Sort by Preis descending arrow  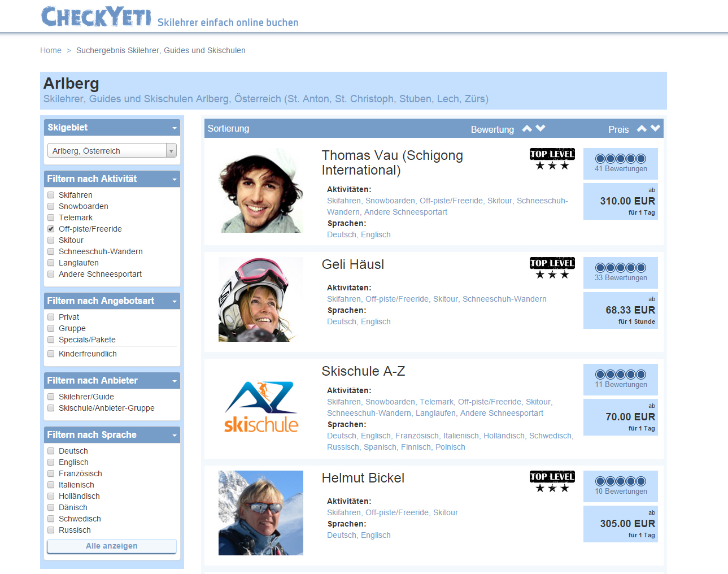pos(655,129)
